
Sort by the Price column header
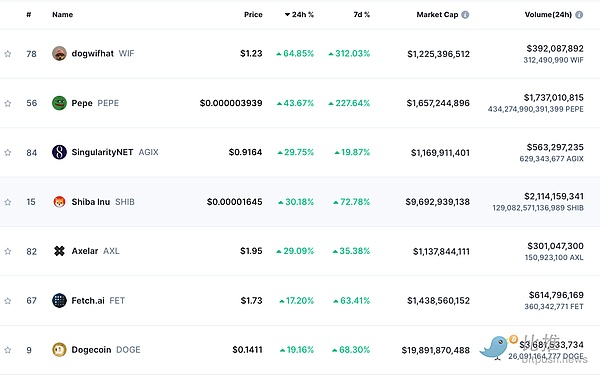coord(253,15)
